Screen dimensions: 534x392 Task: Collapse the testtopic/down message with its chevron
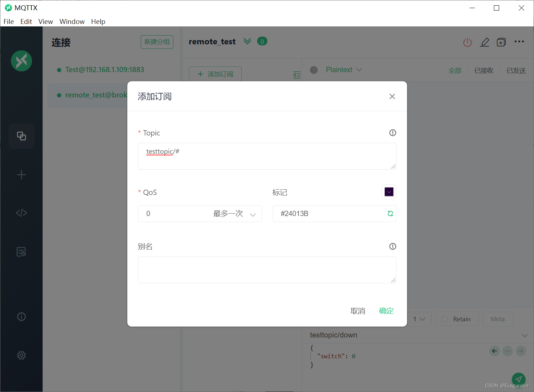point(524,335)
